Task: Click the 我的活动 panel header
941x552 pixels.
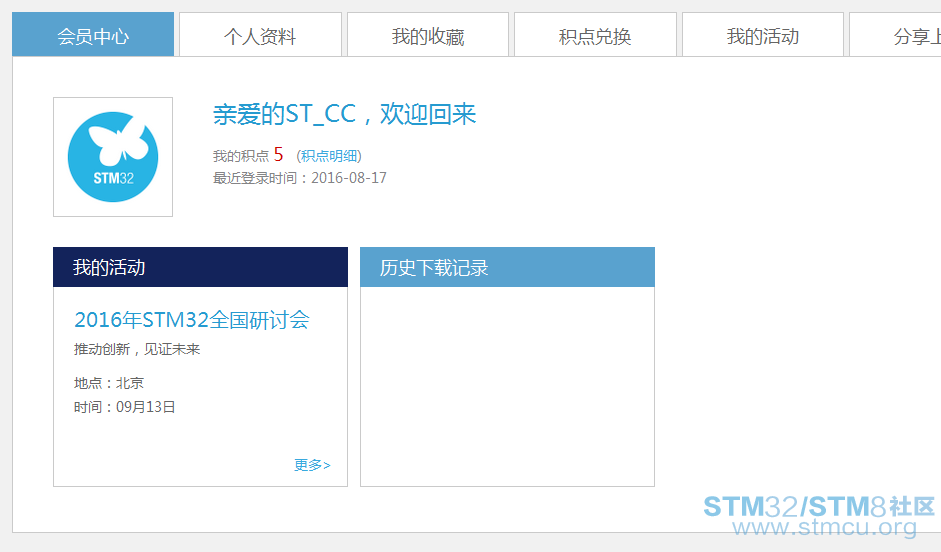Action: [200, 267]
